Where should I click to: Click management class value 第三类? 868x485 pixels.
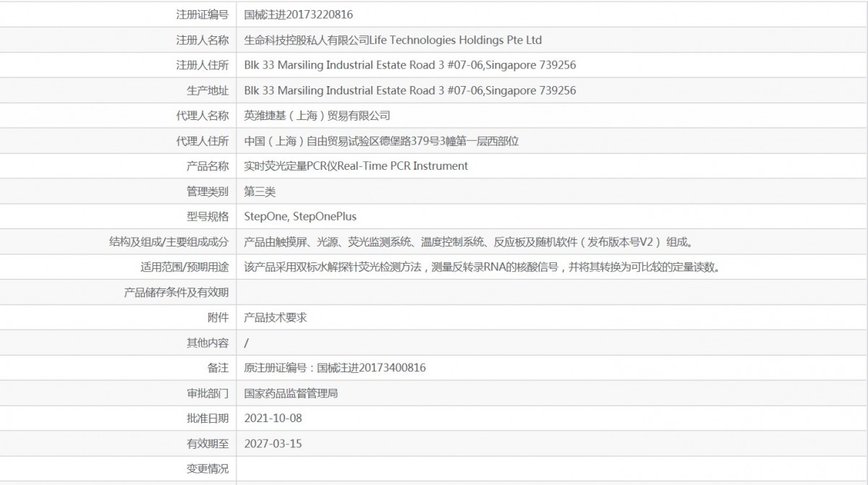pos(260,192)
